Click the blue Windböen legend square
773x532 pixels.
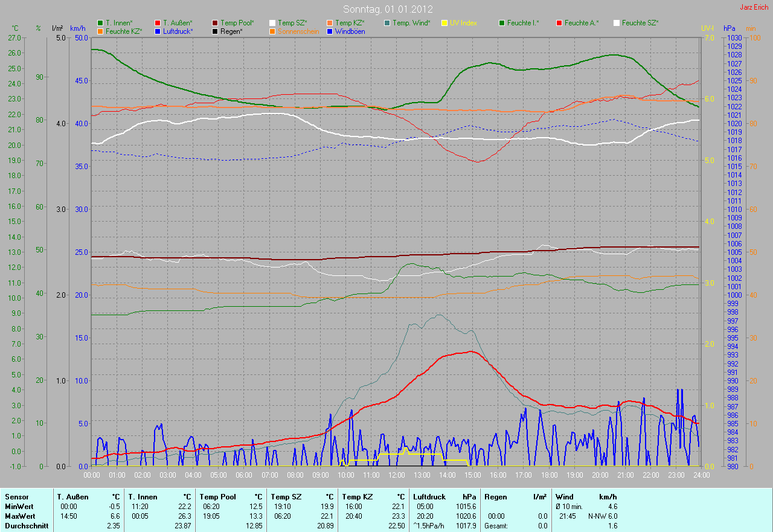(x=330, y=31)
